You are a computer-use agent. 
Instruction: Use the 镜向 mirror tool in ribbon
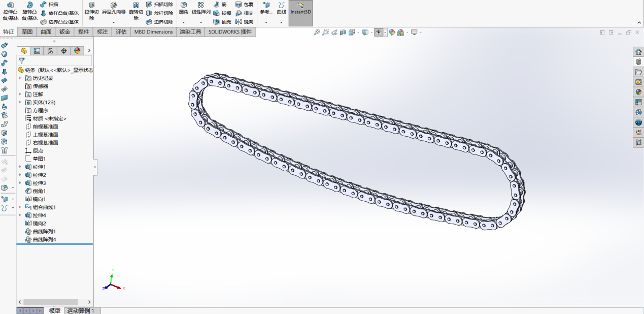(x=244, y=22)
